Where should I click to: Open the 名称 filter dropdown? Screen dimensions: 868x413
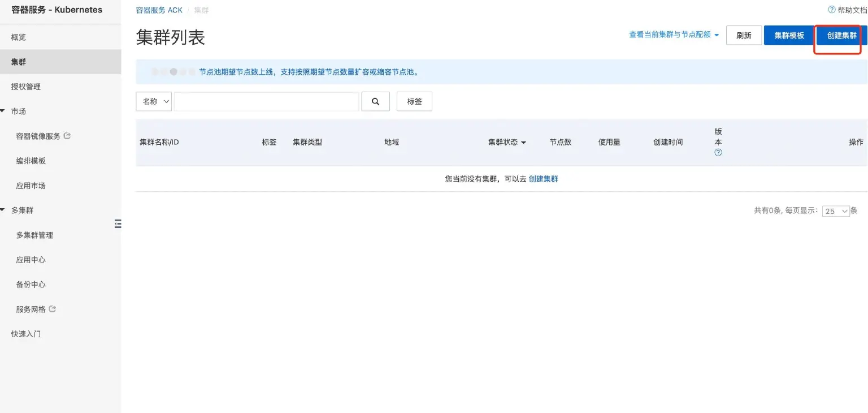(x=153, y=101)
